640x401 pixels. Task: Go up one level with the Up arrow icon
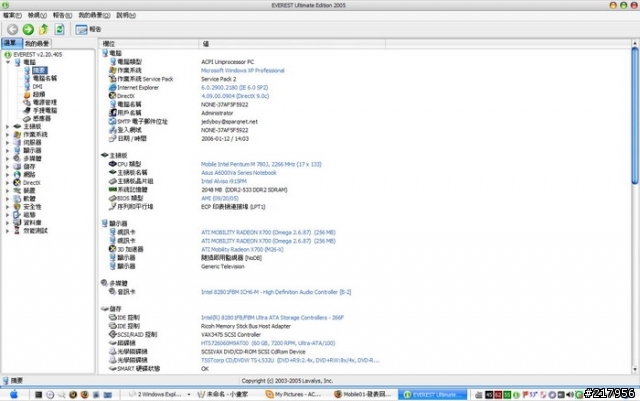coord(44,29)
